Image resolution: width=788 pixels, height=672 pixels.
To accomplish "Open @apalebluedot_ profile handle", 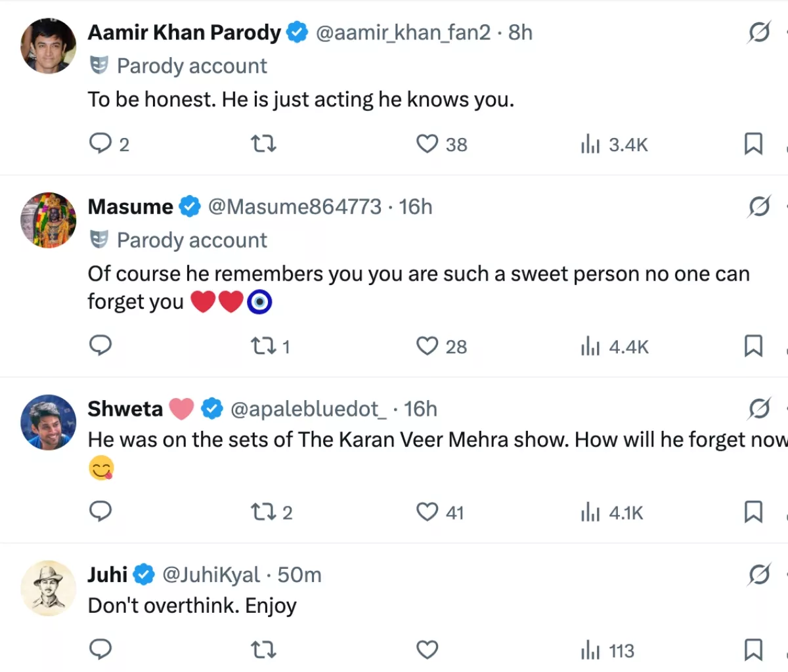I will 309,409.
